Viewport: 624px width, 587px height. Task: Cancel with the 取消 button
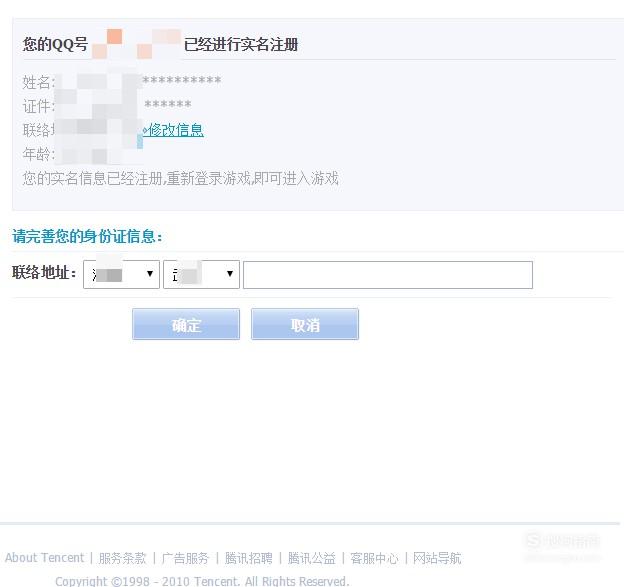tap(305, 324)
